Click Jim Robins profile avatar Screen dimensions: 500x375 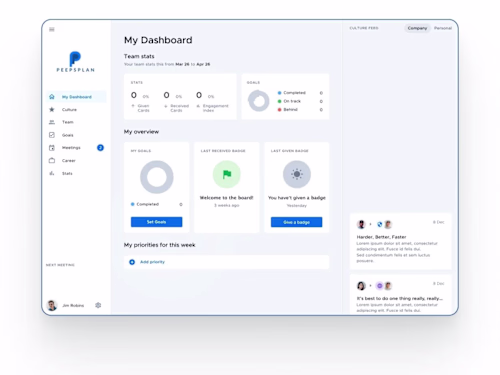click(x=52, y=305)
